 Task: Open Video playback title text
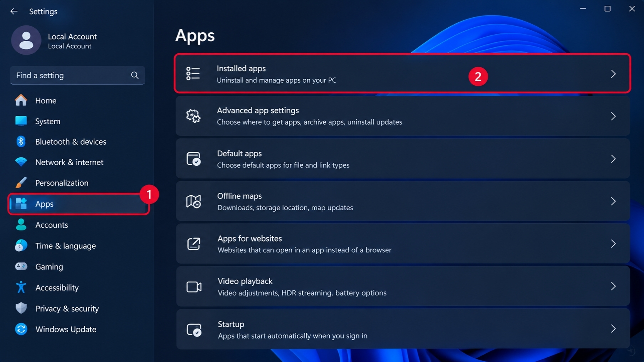[x=245, y=281]
